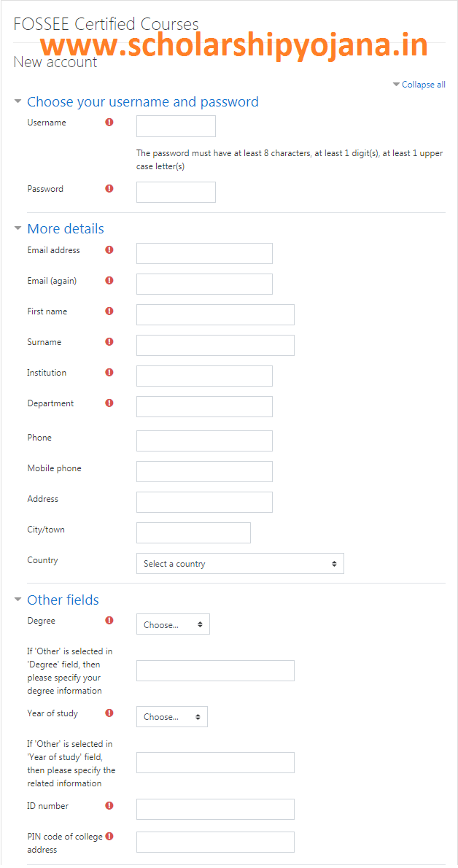Focus the Email address input field
This screenshot has width=458, height=868.
[x=204, y=254]
